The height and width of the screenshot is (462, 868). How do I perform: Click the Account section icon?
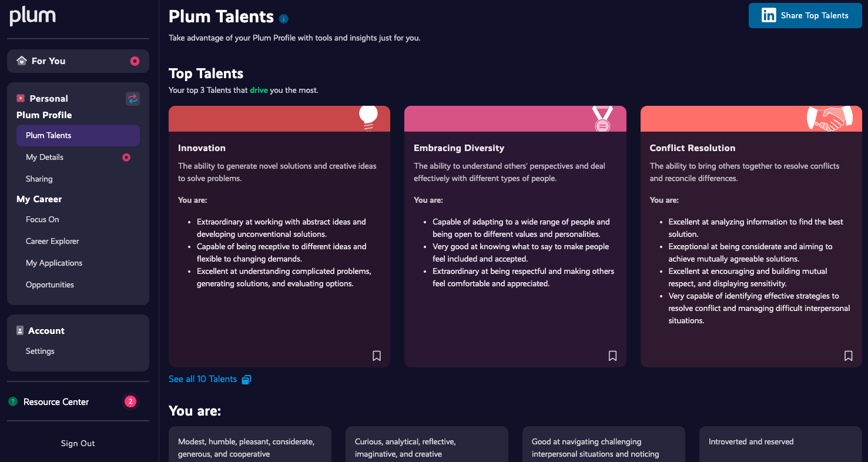point(20,330)
